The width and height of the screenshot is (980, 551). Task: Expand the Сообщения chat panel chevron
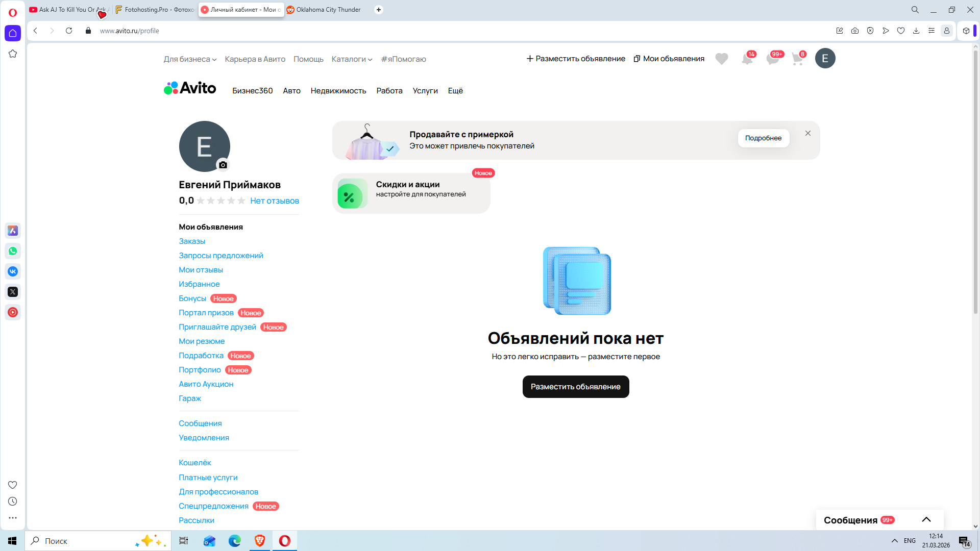926,519
